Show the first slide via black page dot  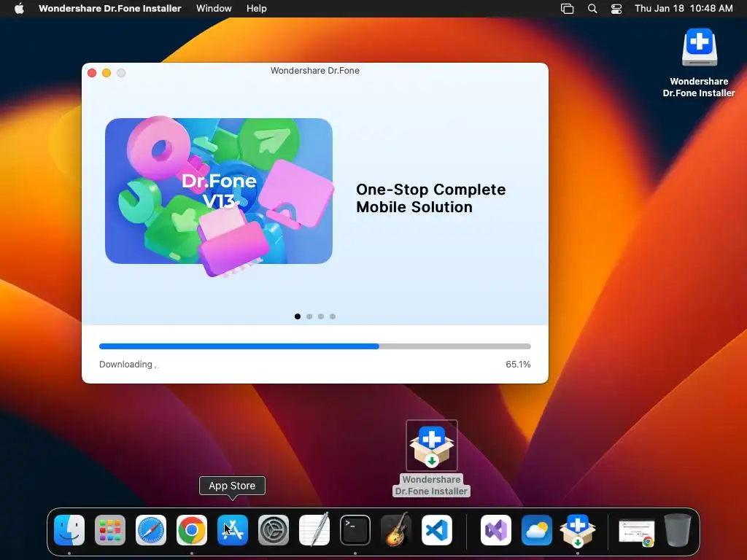click(298, 316)
